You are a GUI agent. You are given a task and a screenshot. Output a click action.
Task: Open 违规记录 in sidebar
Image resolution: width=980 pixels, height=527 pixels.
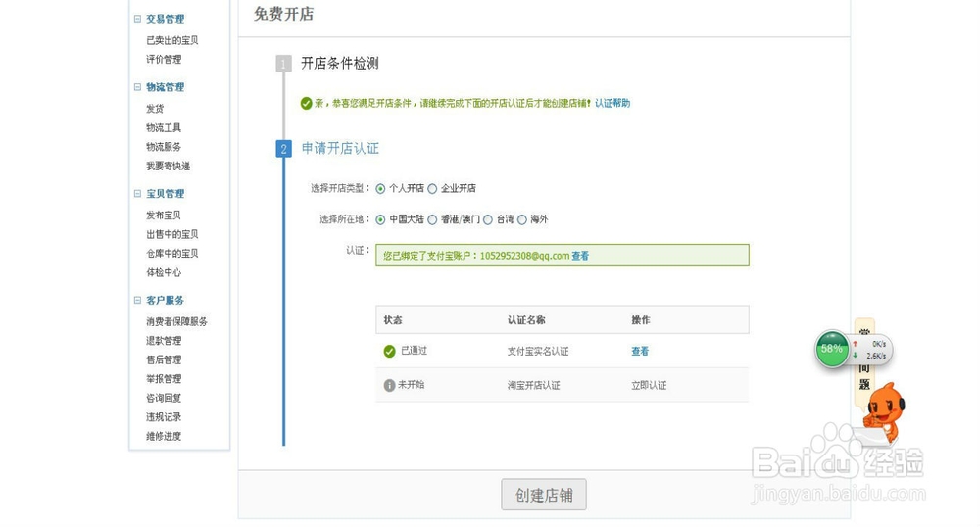tap(164, 417)
